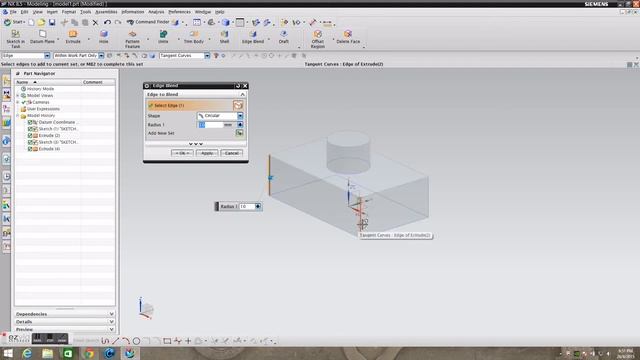
Task: Click the Radius 1 input field
Action: 211,124
